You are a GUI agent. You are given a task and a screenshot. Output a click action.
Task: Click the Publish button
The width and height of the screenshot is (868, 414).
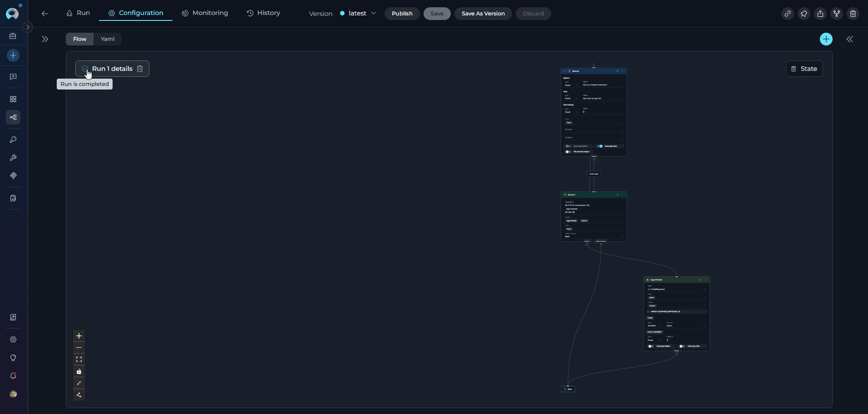click(402, 14)
